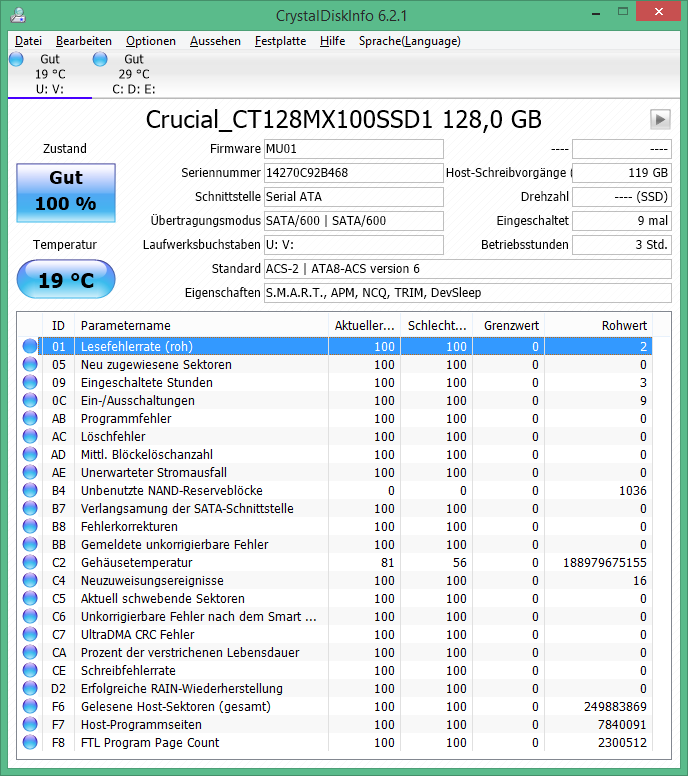Click the Gut 100 % health status button
688x776 pixels.
coord(66,193)
